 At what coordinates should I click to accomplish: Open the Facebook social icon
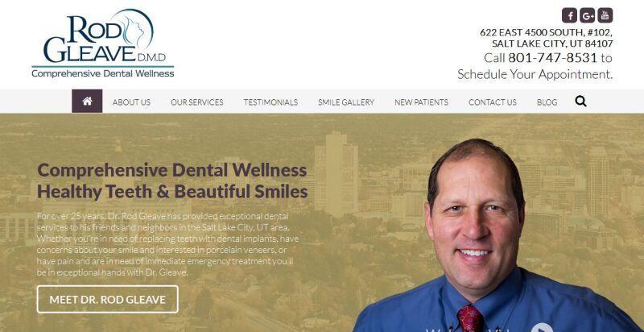click(x=569, y=15)
